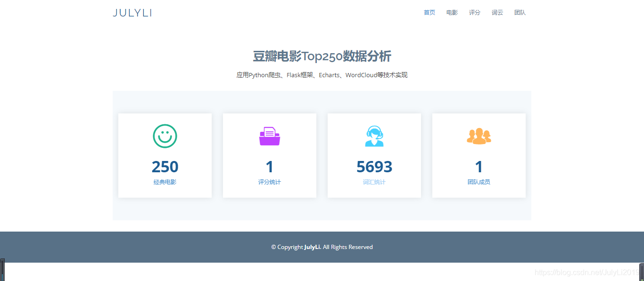Click the orange team members icon
This screenshot has width=644, height=281.
coord(479,136)
